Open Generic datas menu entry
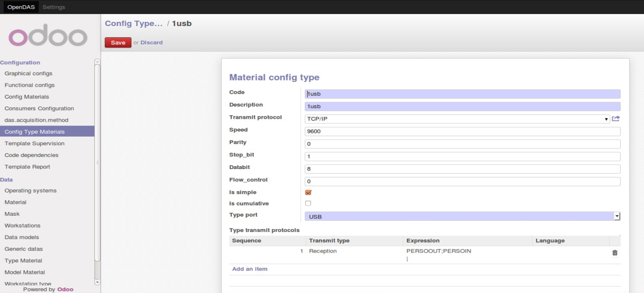This screenshot has height=293, width=644. tap(24, 249)
